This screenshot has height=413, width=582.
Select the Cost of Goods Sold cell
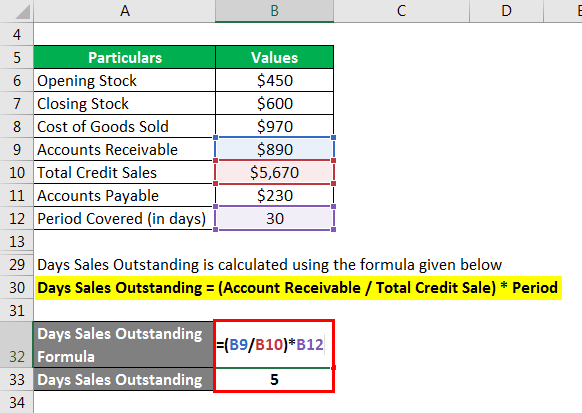(x=125, y=127)
